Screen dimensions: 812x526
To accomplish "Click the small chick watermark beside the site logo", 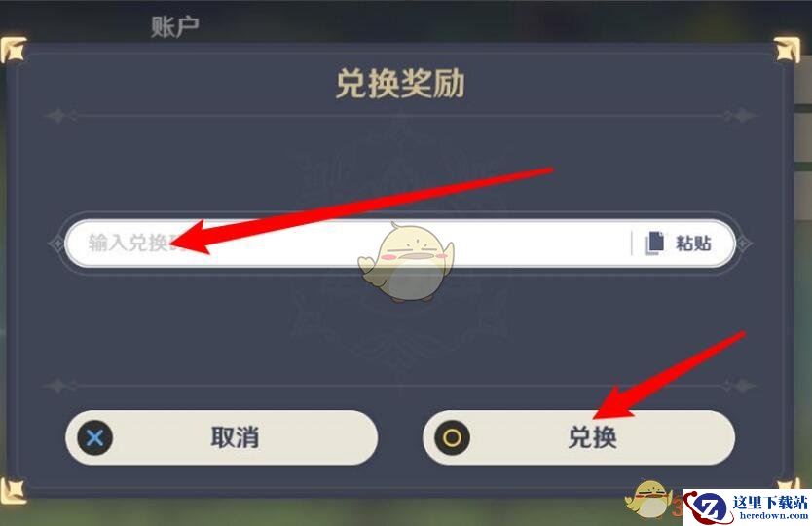I will click(649, 499).
